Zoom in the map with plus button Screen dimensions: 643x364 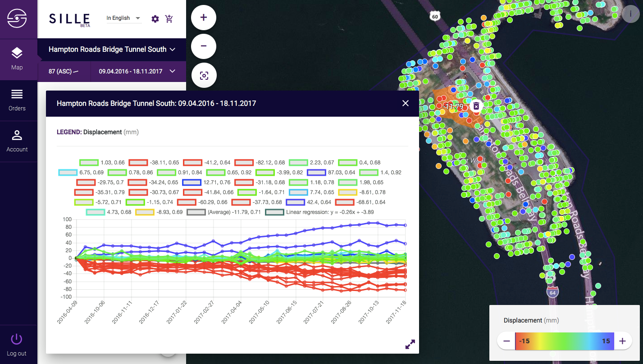coord(204,18)
